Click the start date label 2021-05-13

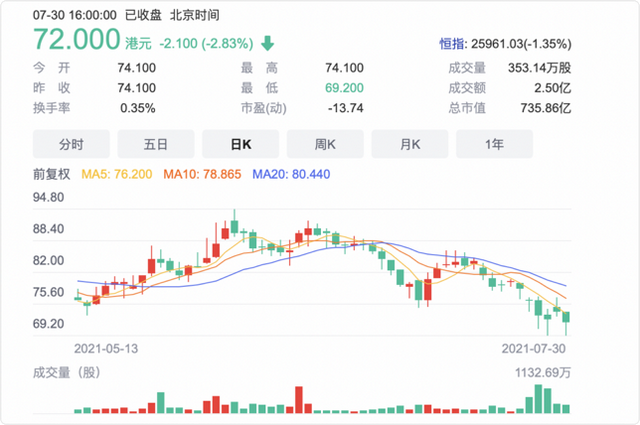point(106,349)
